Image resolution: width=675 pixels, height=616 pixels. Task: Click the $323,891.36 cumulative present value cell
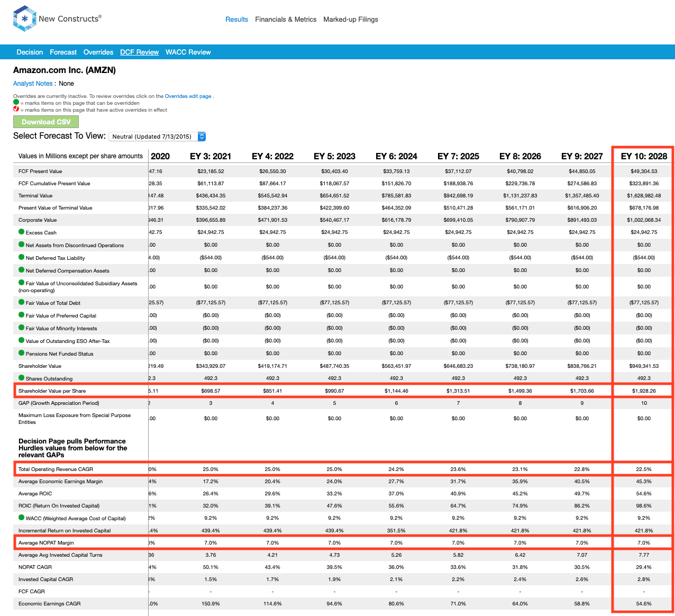[x=644, y=184]
